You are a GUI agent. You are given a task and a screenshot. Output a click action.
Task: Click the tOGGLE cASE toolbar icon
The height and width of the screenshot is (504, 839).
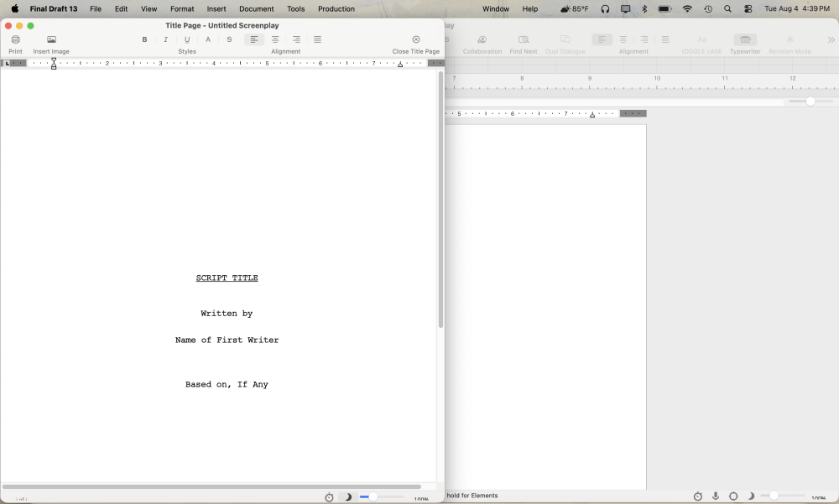(x=701, y=39)
